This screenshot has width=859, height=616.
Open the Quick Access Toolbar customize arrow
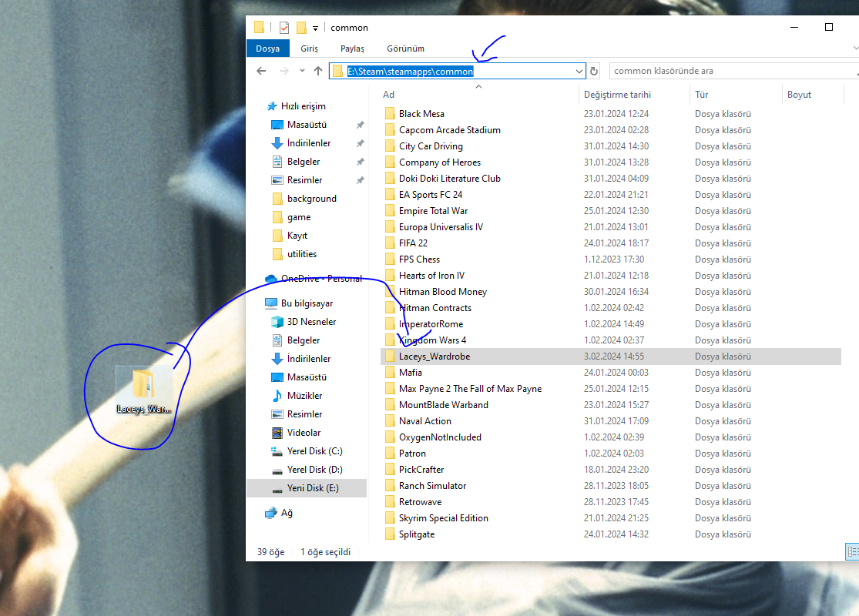point(316,28)
